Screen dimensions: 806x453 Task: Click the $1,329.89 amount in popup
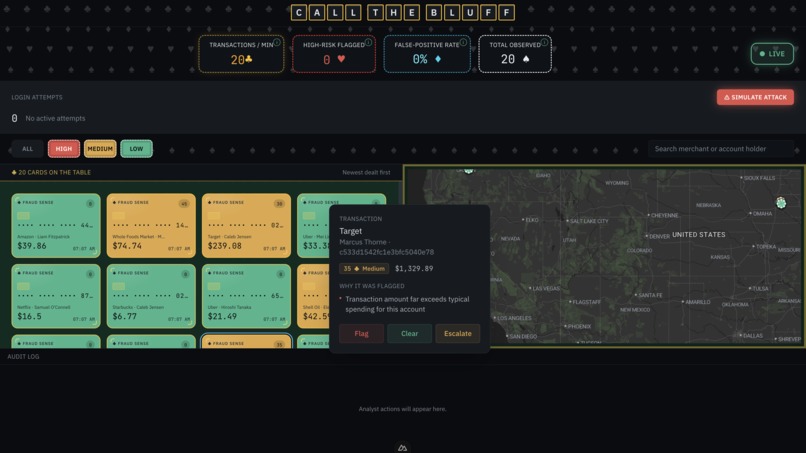pyautogui.click(x=414, y=268)
